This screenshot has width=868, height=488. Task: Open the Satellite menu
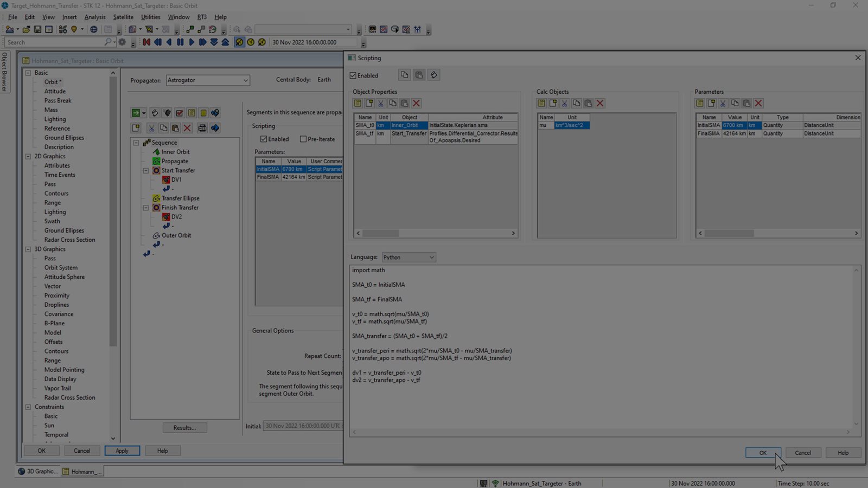click(x=123, y=17)
